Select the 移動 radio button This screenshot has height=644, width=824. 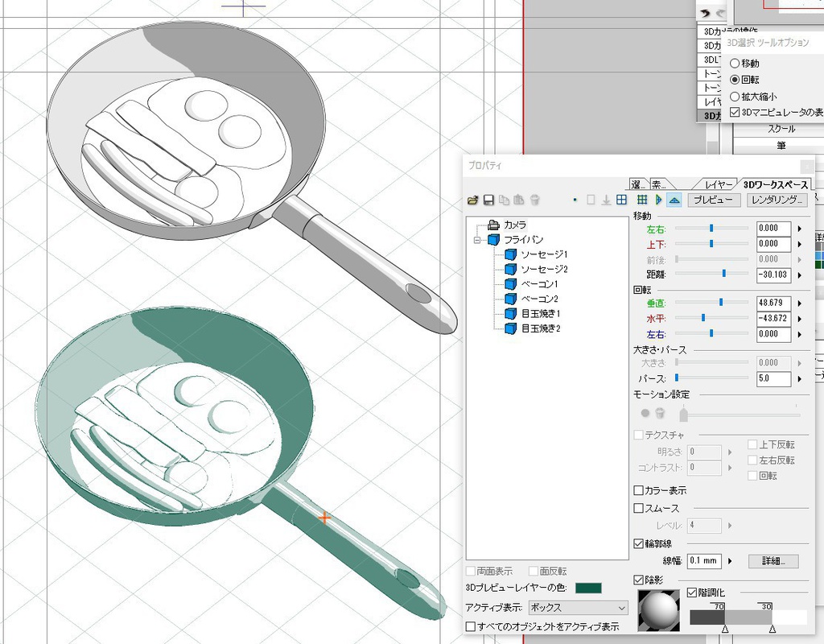click(x=735, y=63)
